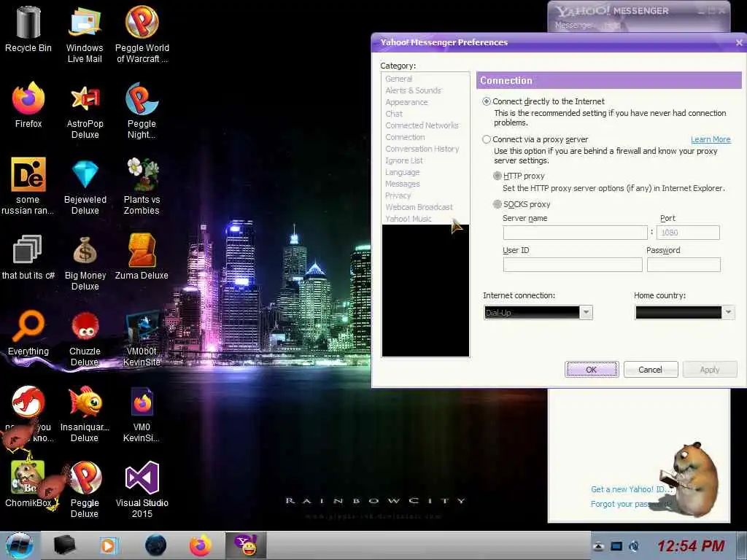Switch to Yahoo Messenger taskbar button

pos(246,545)
